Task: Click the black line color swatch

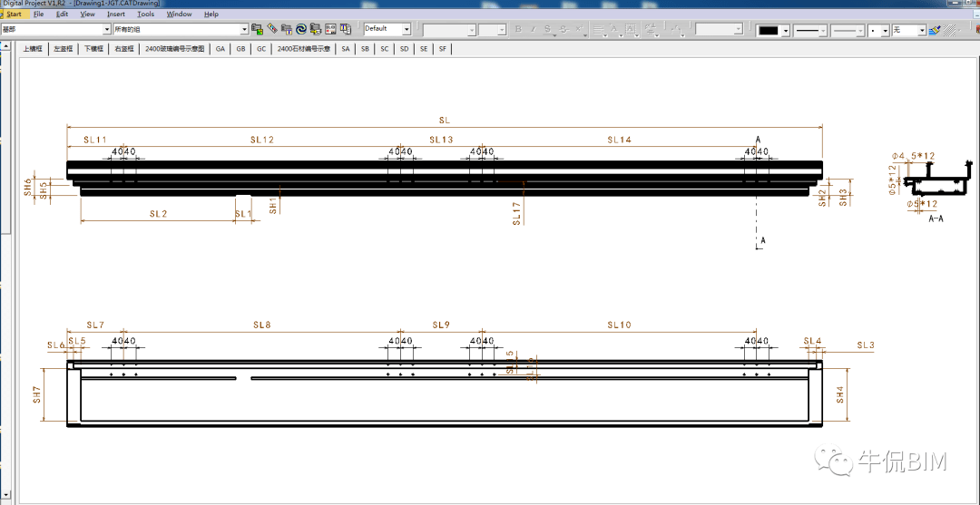Action: click(x=769, y=30)
